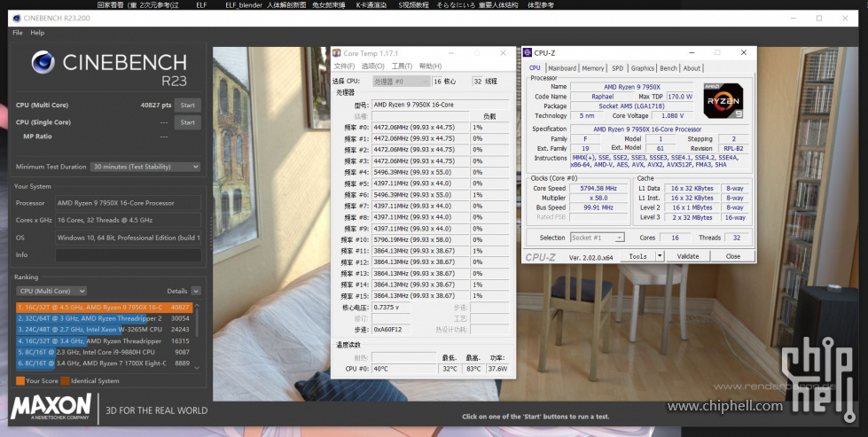Click the CPU-Z Core Speed value 5794.58 MHz
This screenshot has width=868, height=437.
598,188
